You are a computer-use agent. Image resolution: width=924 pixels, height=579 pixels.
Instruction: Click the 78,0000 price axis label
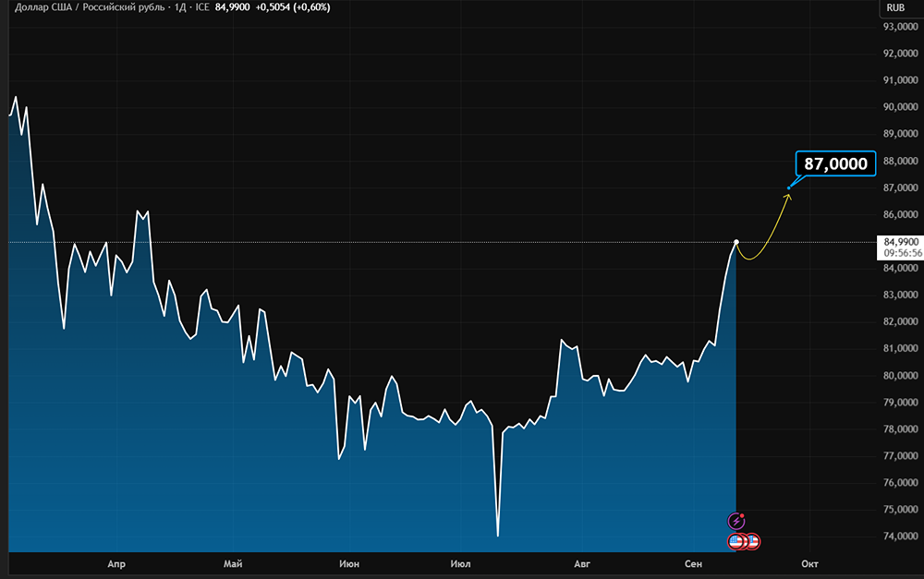click(x=900, y=428)
